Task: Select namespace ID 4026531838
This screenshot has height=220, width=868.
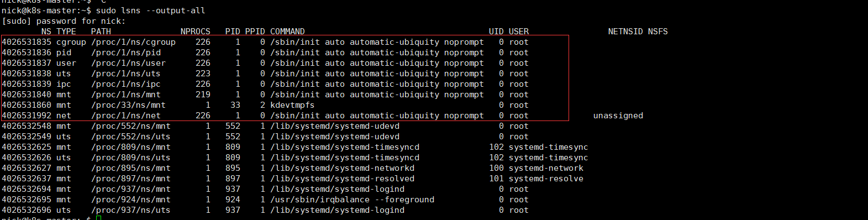Action: (27, 74)
